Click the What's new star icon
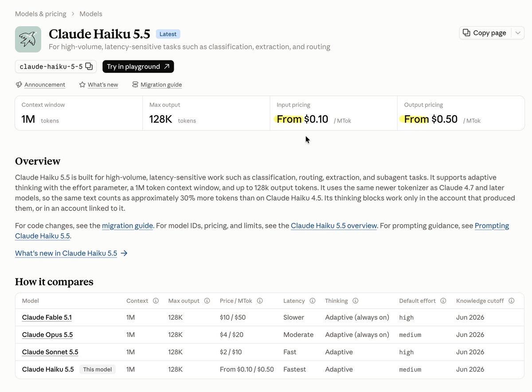This screenshot has width=532, height=392. coord(82,84)
